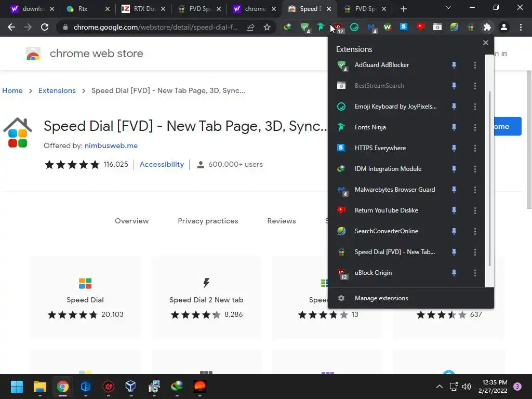This screenshot has width=532, height=399.
Task: Unpin HTTPS Everywhere from toolbar
Action: tap(454, 148)
